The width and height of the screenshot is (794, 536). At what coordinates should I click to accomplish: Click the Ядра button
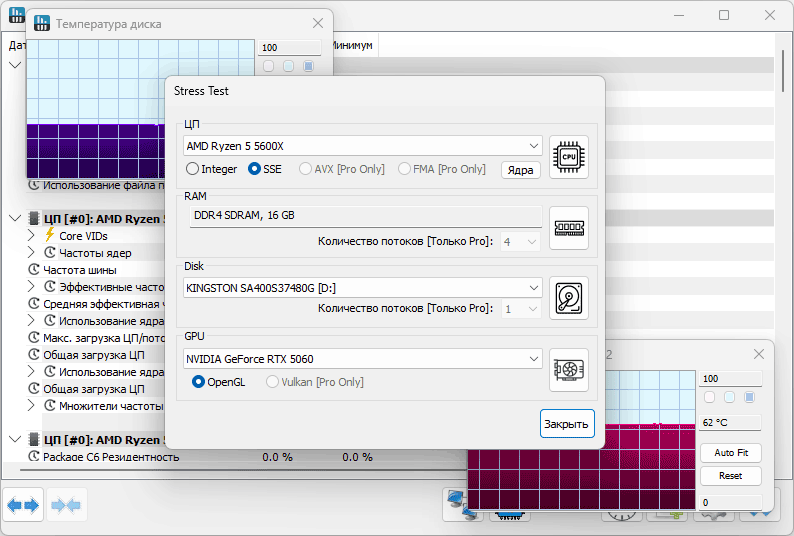(x=520, y=170)
